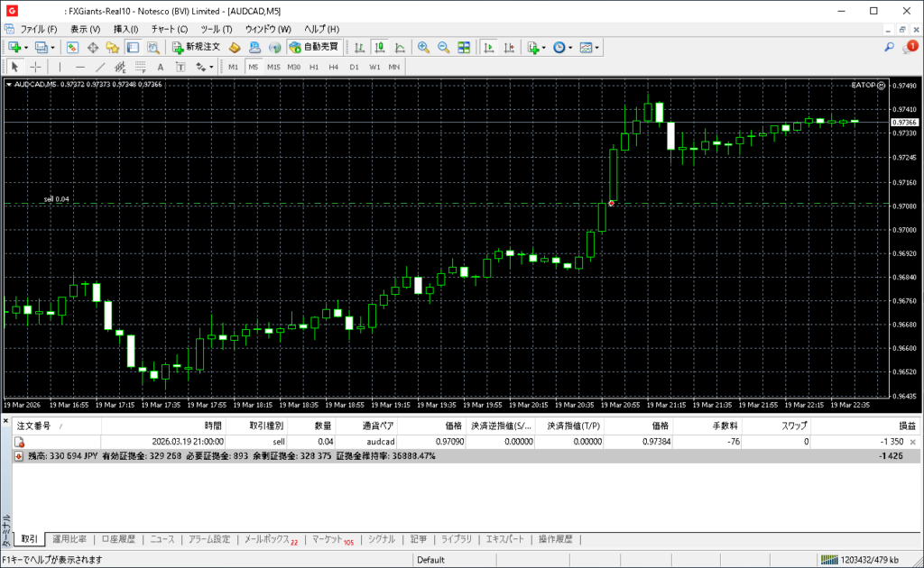The height and width of the screenshot is (568, 924).
Task: Click the tile windows grid icon
Action: click(x=464, y=47)
